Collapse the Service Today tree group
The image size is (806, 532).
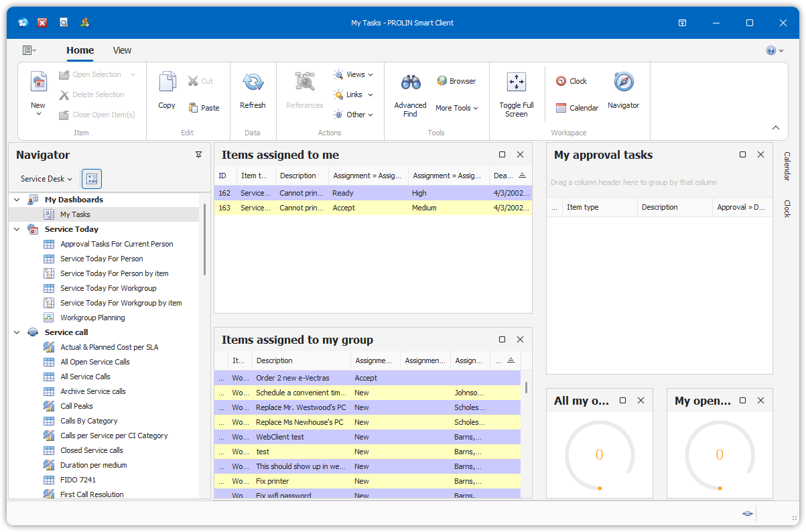pyautogui.click(x=17, y=229)
